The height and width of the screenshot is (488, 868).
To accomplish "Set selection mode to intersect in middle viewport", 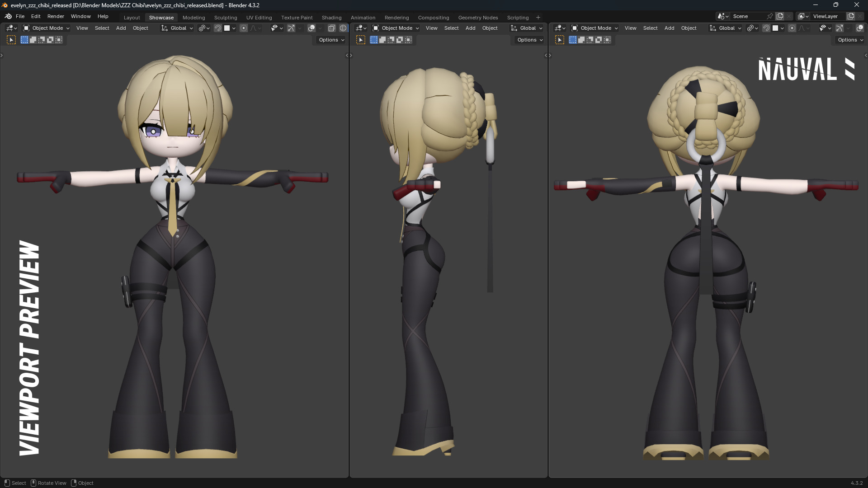I will pos(408,40).
